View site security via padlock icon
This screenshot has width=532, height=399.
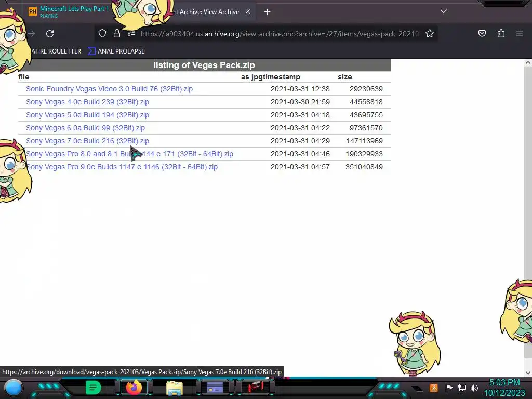(x=117, y=33)
